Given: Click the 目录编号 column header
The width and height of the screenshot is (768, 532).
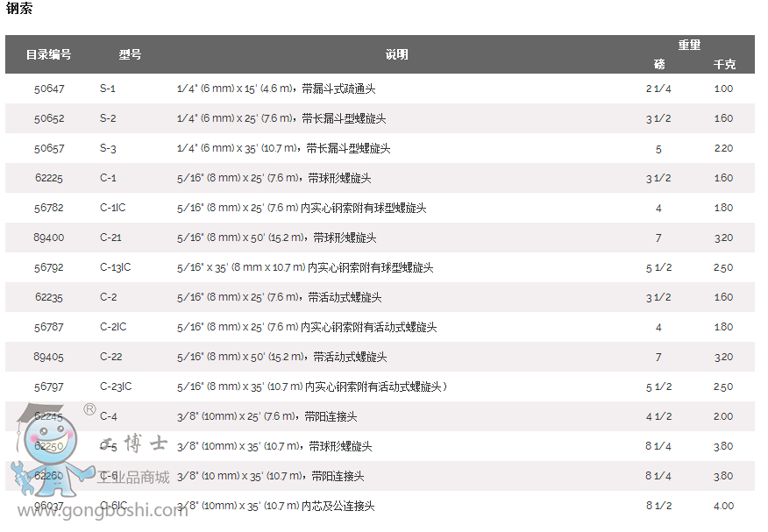Looking at the screenshot, I should point(49,54).
